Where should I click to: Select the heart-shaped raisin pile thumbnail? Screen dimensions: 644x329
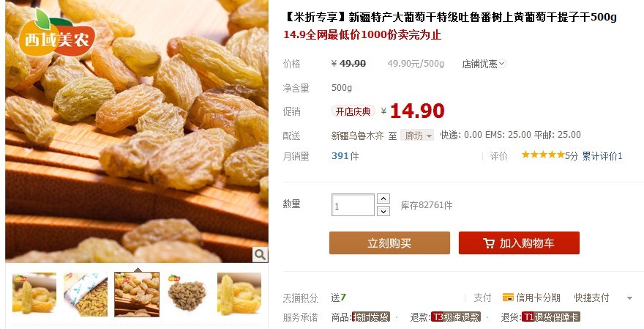pos(187,295)
